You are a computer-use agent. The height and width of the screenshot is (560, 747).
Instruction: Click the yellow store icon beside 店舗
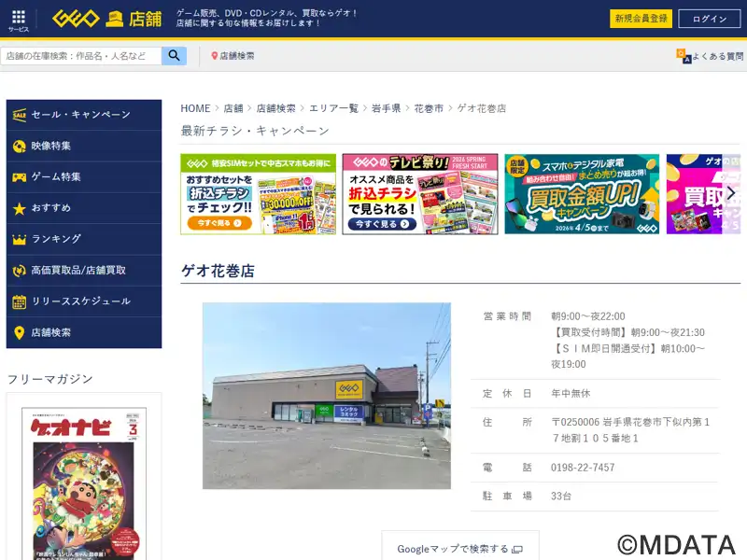(114, 19)
